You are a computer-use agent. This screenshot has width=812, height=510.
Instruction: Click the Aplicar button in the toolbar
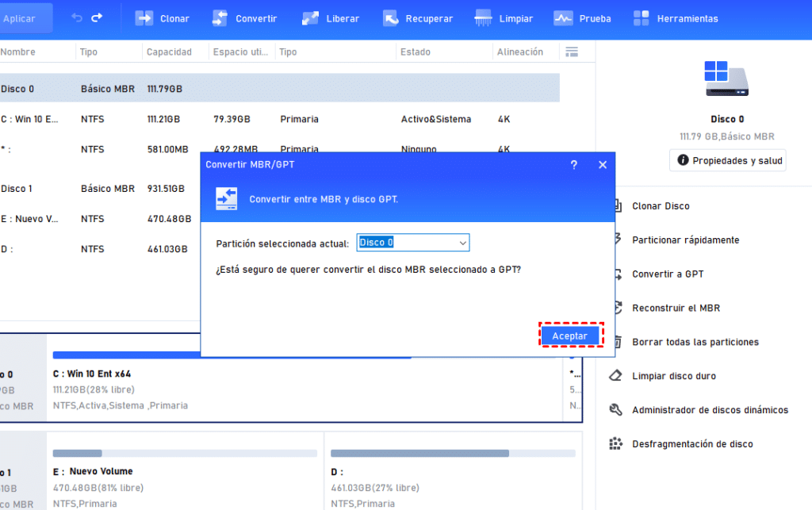point(25,19)
